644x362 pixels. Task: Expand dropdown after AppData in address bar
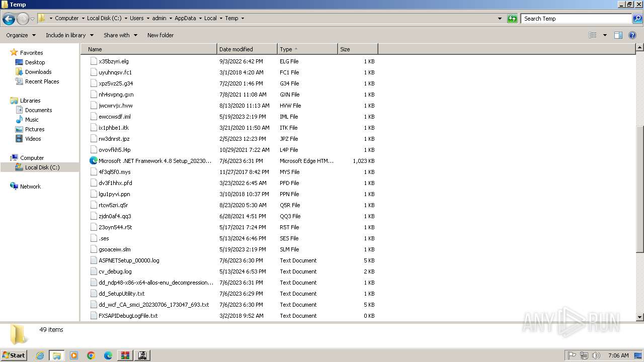pos(200,19)
